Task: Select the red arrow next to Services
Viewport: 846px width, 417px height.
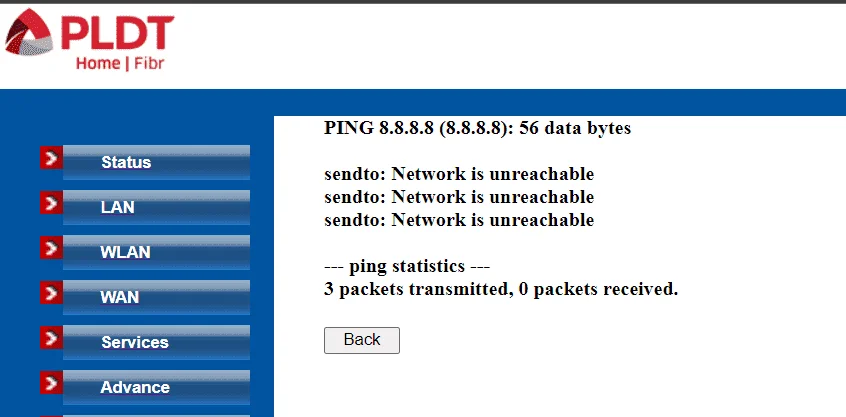Action: (x=51, y=338)
